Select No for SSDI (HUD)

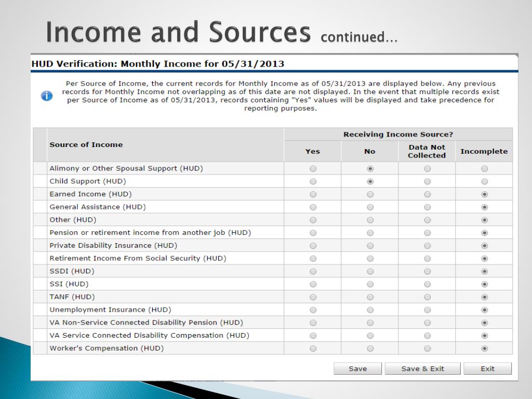370,271
